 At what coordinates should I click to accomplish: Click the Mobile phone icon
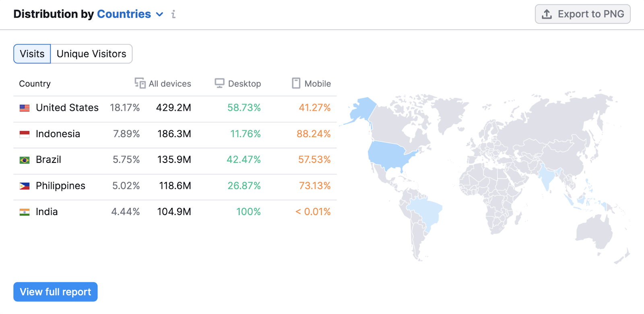coord(296,83)
